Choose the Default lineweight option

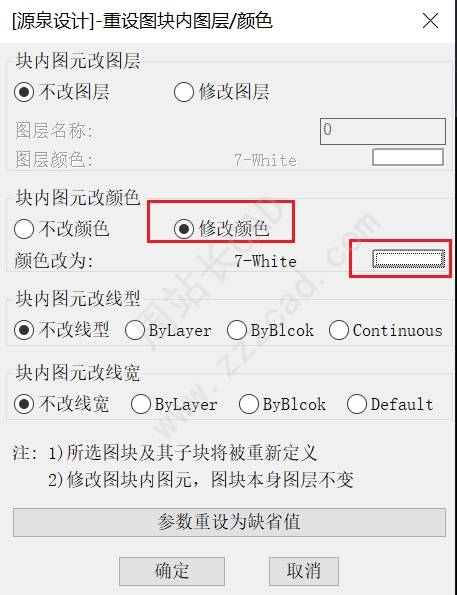[x=390, y=404]
